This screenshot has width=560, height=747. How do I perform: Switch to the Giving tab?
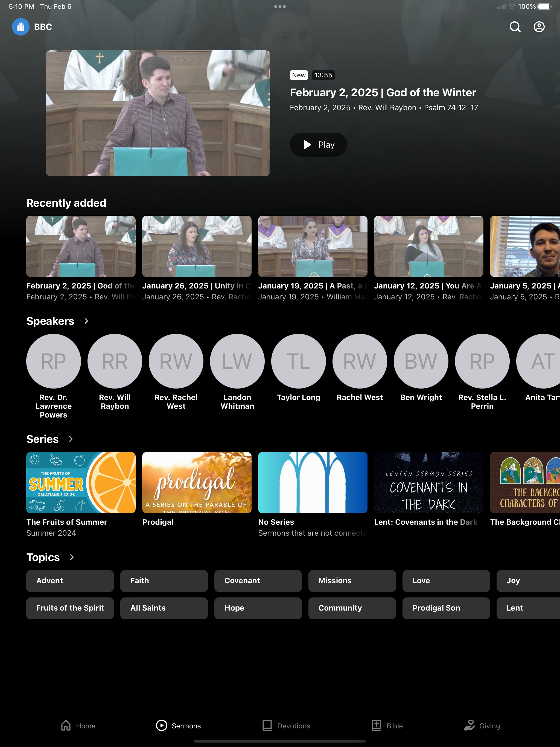tap(482, 725)
